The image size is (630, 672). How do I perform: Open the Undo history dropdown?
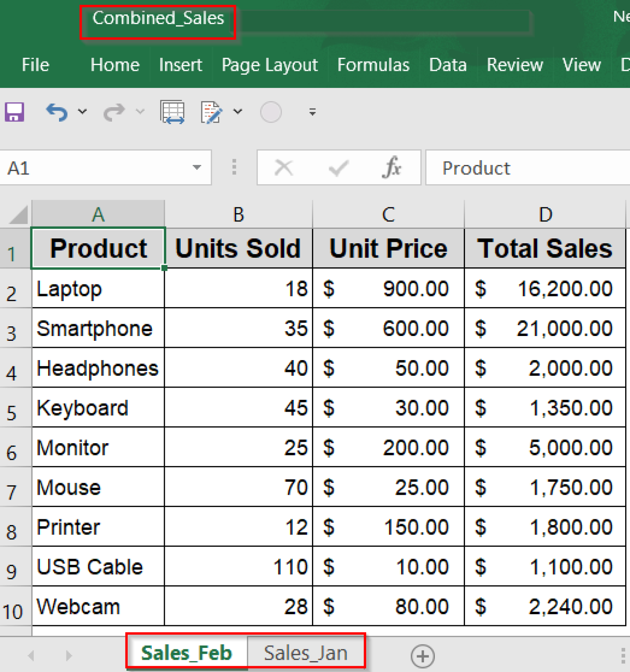(82, 112)
